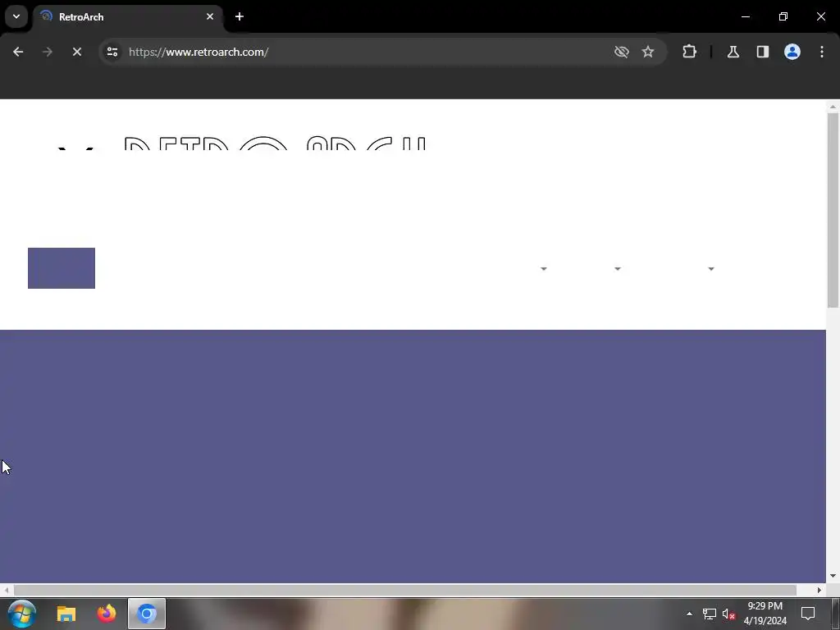Open Chrome Labs flask icon
Screen dimensions: 840x630
click(733, 52)
